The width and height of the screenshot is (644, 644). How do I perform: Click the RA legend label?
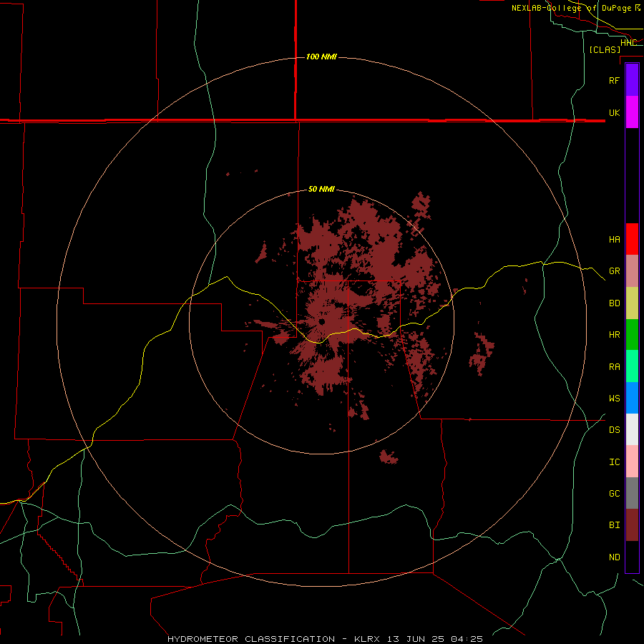(x=614, y=367)
